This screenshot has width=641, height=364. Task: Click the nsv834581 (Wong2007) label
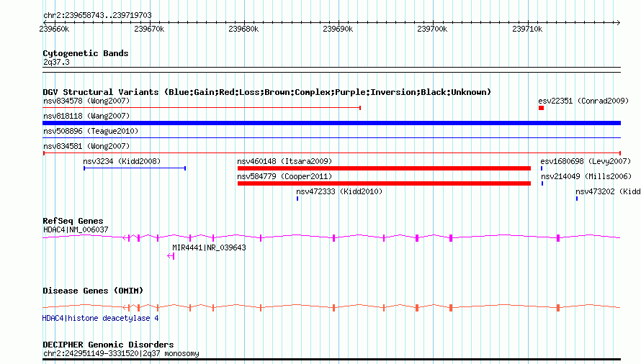(x=86, y=146)
